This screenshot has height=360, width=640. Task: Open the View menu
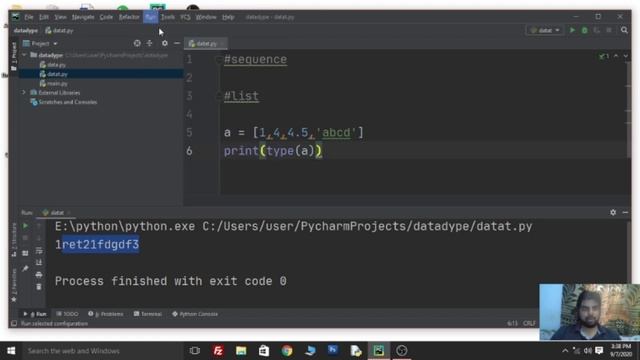coord(60,17)
